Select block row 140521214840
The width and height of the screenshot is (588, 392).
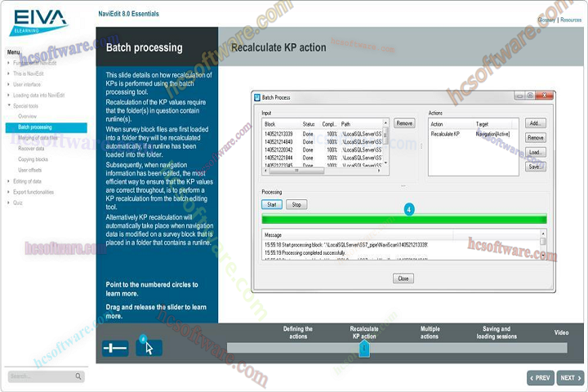point(323,142)
